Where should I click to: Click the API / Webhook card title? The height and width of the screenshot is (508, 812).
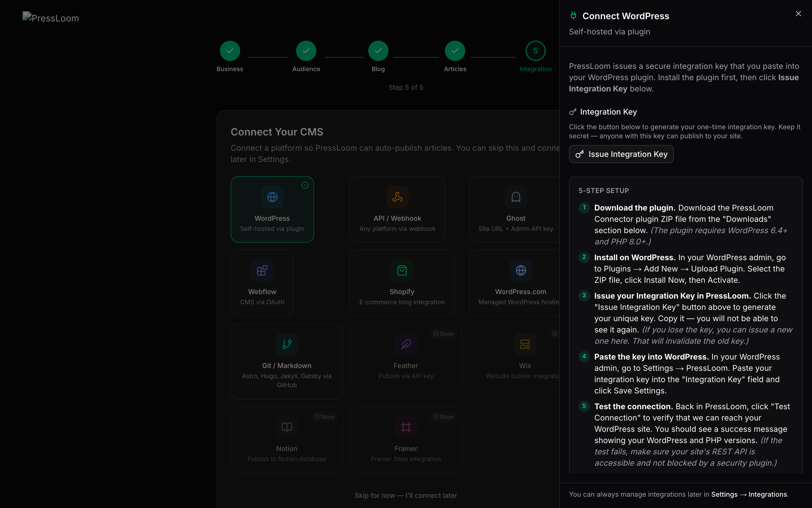397,218
